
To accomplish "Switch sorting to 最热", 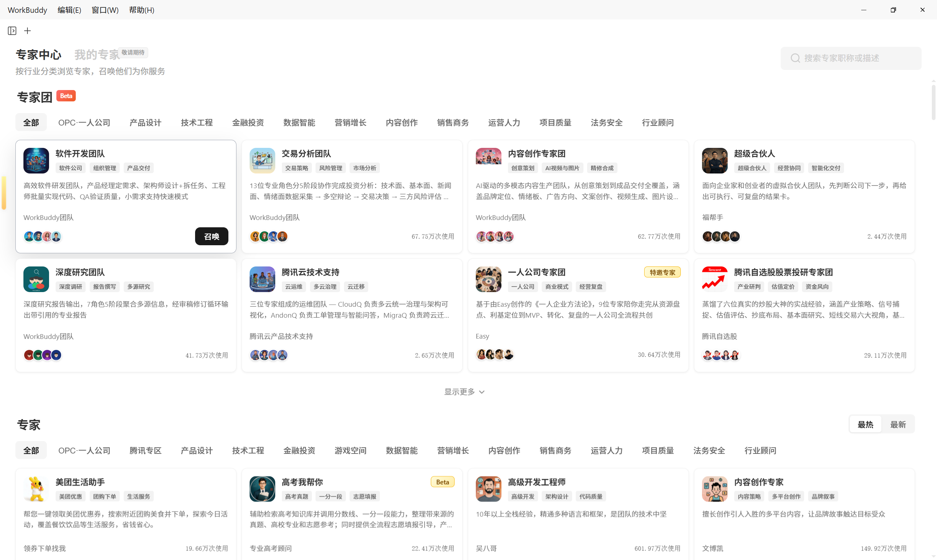I will pos(865,425).
